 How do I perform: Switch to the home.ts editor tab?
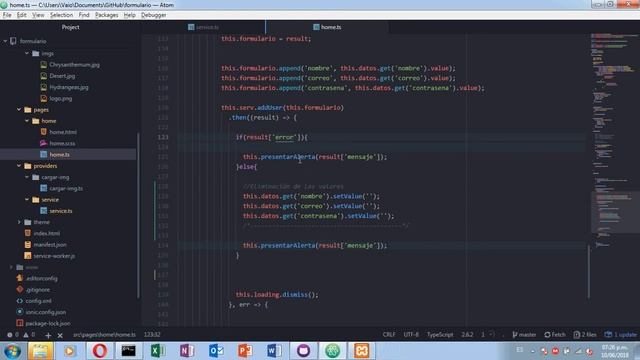[327, 27]
